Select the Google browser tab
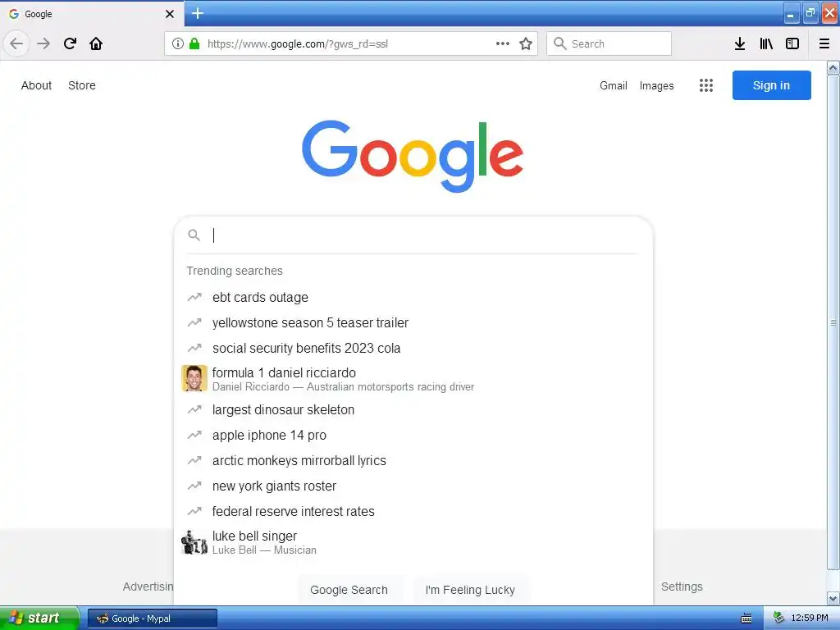Image resolution: width=840 pixels, height=630 pixels. click(91, 14)
